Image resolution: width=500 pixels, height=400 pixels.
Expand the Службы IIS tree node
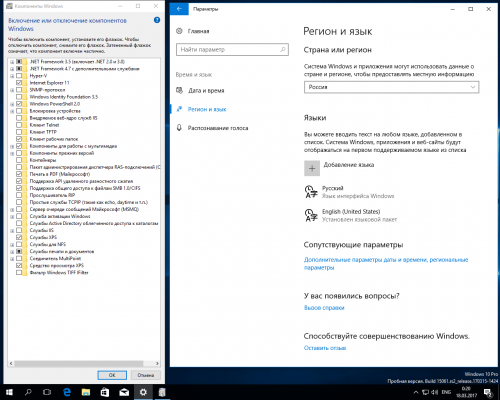pyautogui.click(x=12, y=230)
